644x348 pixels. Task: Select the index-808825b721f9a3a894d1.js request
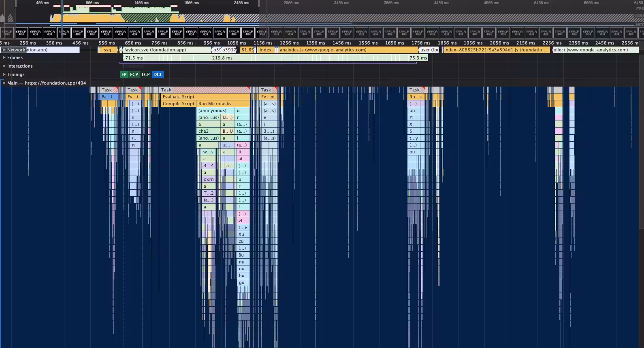497,50
